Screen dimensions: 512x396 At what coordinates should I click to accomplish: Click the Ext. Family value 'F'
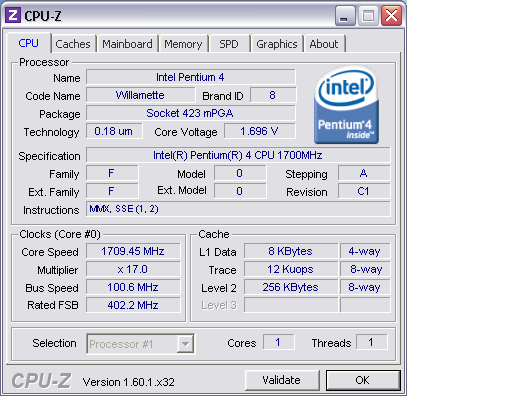pos(112,191)
